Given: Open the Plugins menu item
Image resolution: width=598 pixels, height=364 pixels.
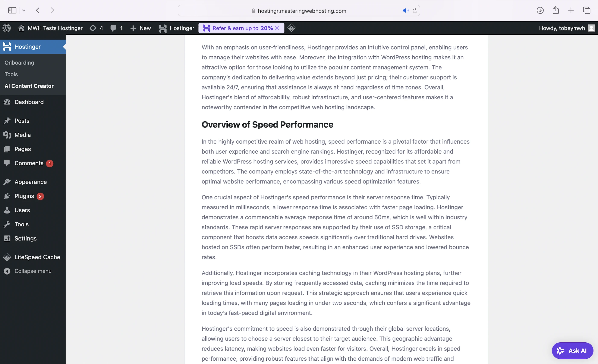Looking at the screenshot, I should [x=24, y=196].
